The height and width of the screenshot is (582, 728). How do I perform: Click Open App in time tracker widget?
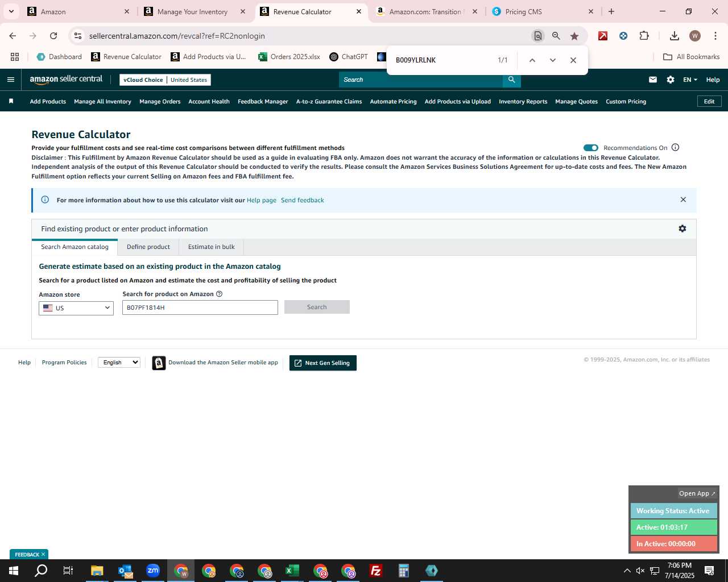click(697, 493)
